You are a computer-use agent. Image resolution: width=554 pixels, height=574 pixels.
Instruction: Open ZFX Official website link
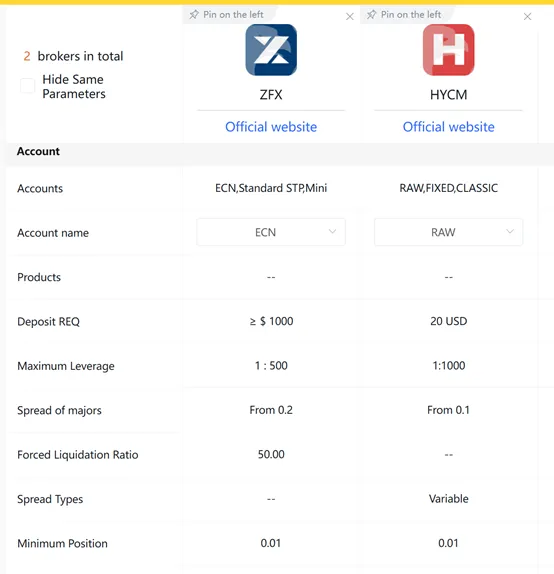click(x=271, y=127)
